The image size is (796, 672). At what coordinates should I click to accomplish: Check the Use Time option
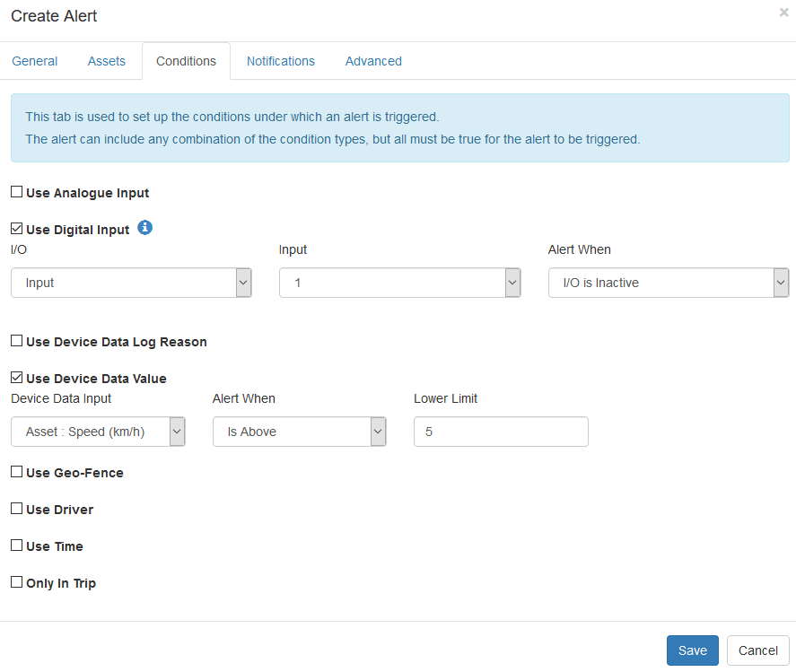(x=16, y=545)
